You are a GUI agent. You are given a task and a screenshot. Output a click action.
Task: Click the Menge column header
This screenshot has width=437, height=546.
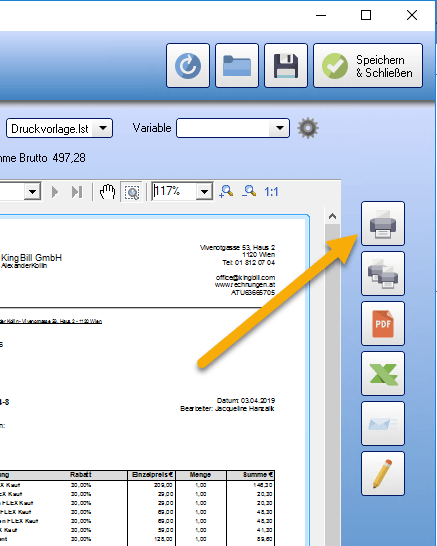pyautogui.click(x=201, y=475)
